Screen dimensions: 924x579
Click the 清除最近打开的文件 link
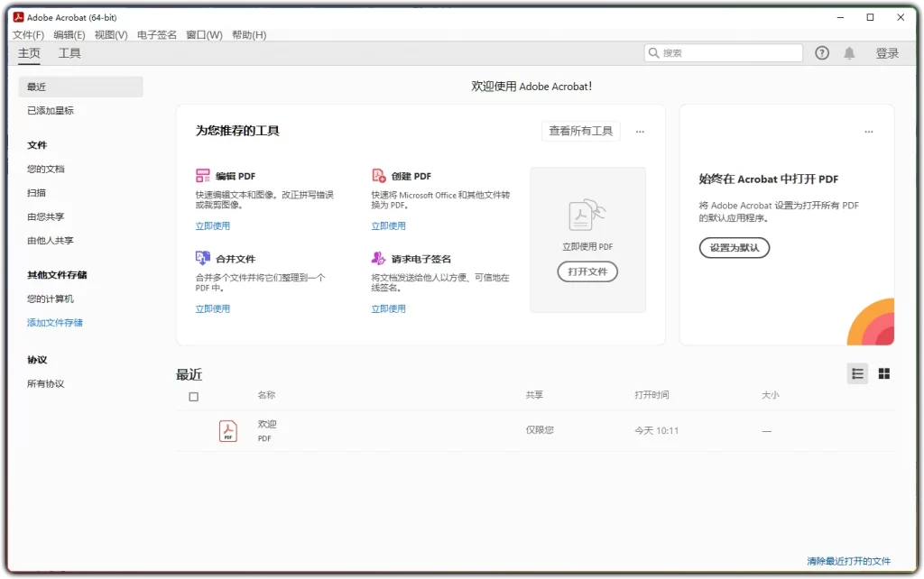(x=848, y=561)
